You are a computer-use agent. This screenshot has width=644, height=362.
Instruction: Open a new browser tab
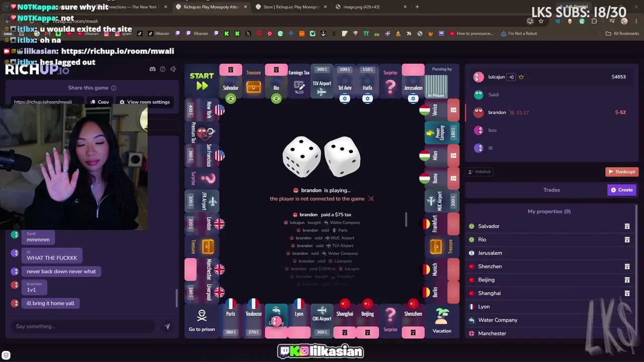[417, 7]
